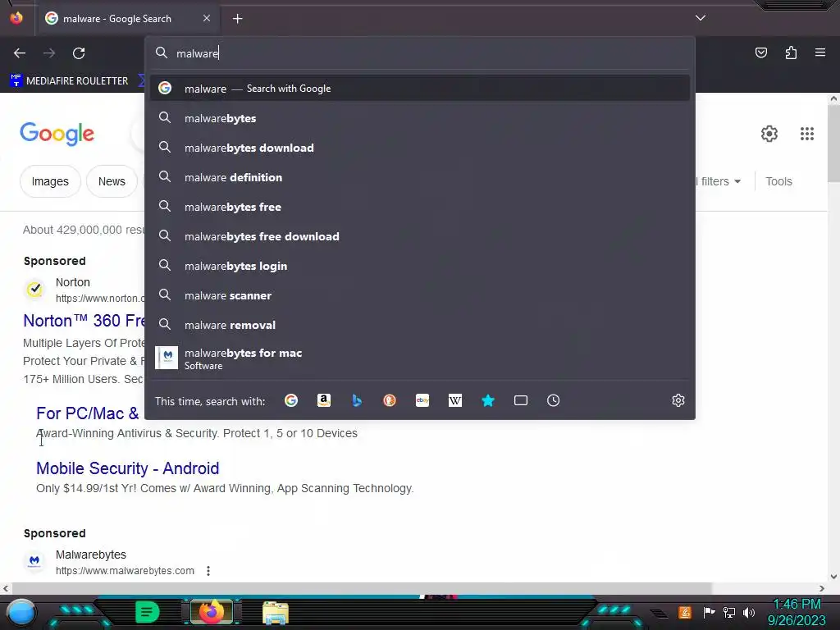Search this time with Bing icon
840x630 pixels.
[357, 400]
